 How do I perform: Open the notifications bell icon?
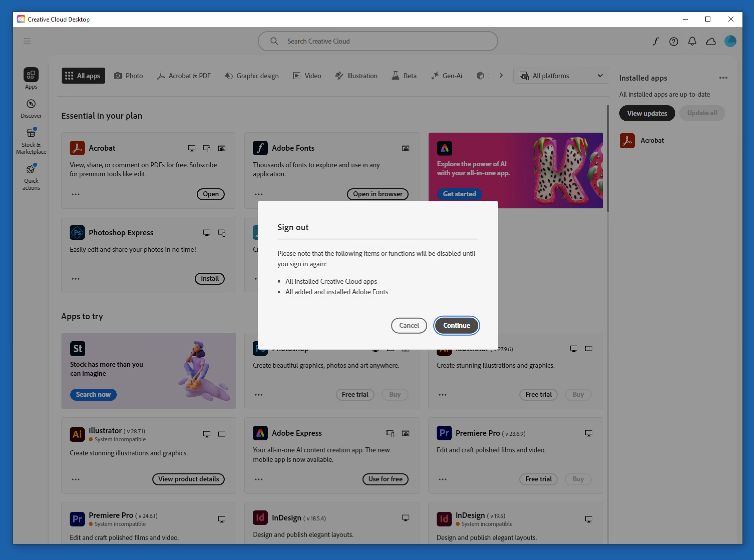(x=692, y=41)
